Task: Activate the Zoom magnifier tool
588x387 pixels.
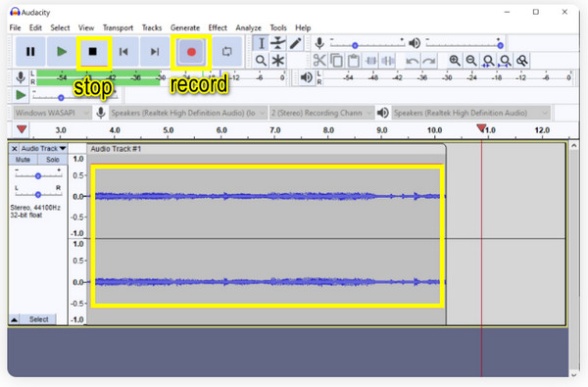Action: 261,61
